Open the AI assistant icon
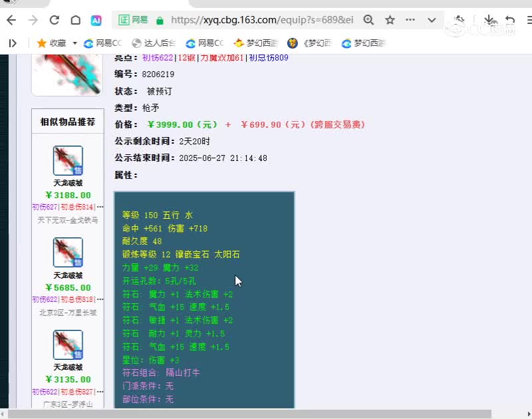The width and height of the screenshot is (532, 419). click(x=96, y=21)
